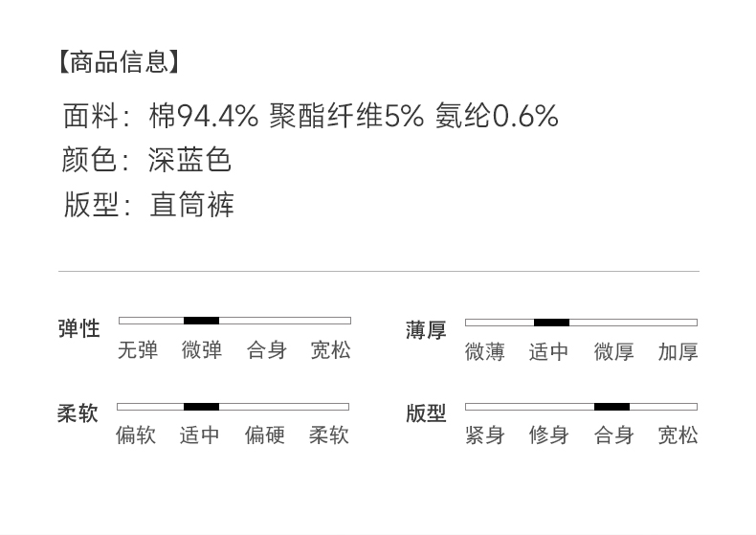The width and height of the screenshot is (756, 535).
Task: Select the 加厚 thickness option
Action: tap(678, 352)
